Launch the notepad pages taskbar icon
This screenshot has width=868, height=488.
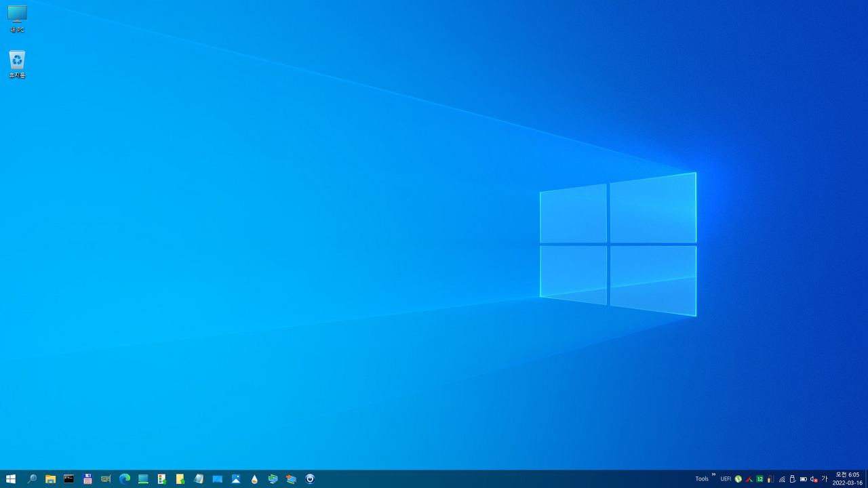[x=199, y=479]
